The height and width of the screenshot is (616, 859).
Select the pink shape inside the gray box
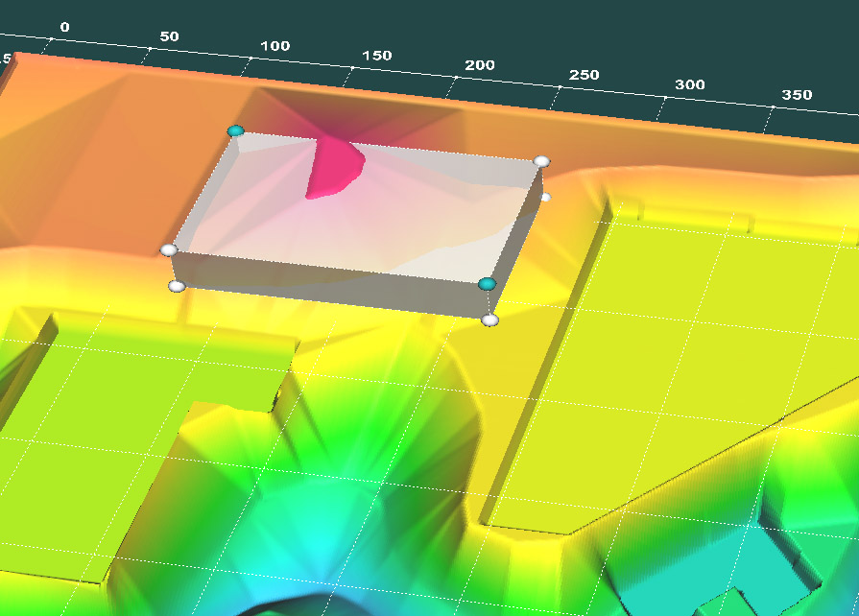[335, 168]
